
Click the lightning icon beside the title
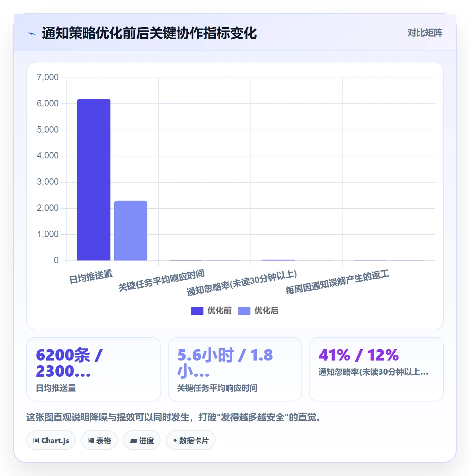pos(32,34)
